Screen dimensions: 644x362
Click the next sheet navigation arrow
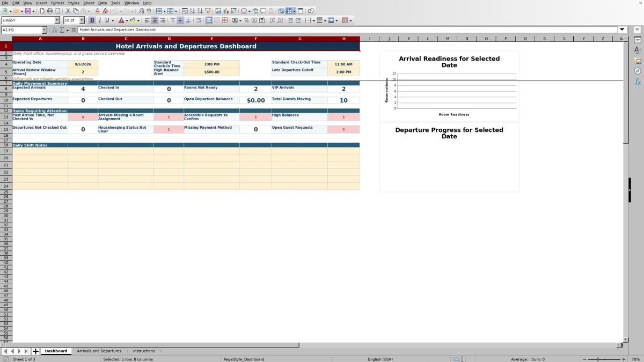19,351
